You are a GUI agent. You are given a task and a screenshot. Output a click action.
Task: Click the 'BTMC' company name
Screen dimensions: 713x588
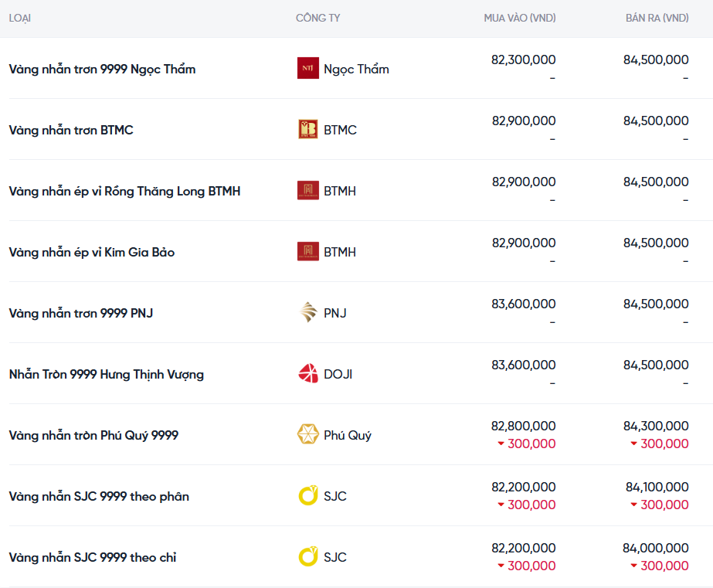pyautogui.click(x=340, y=130)
